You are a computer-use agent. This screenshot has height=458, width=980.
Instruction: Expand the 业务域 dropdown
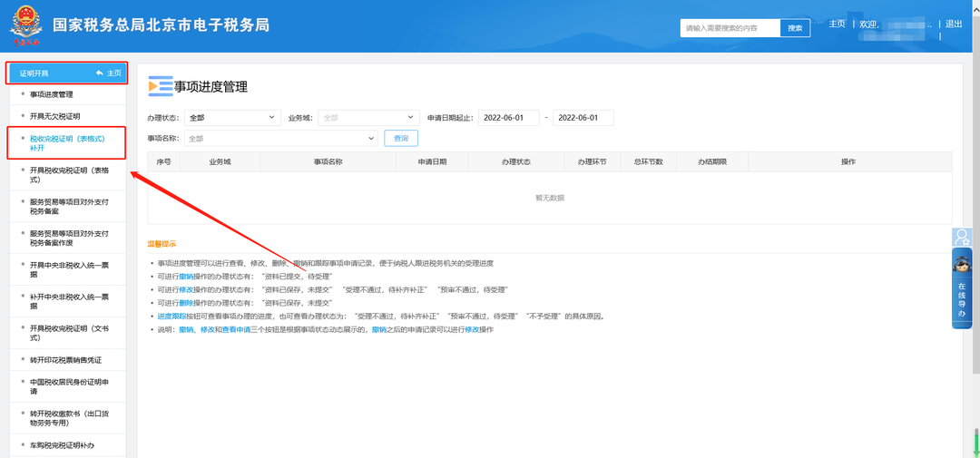click(368, 118)
